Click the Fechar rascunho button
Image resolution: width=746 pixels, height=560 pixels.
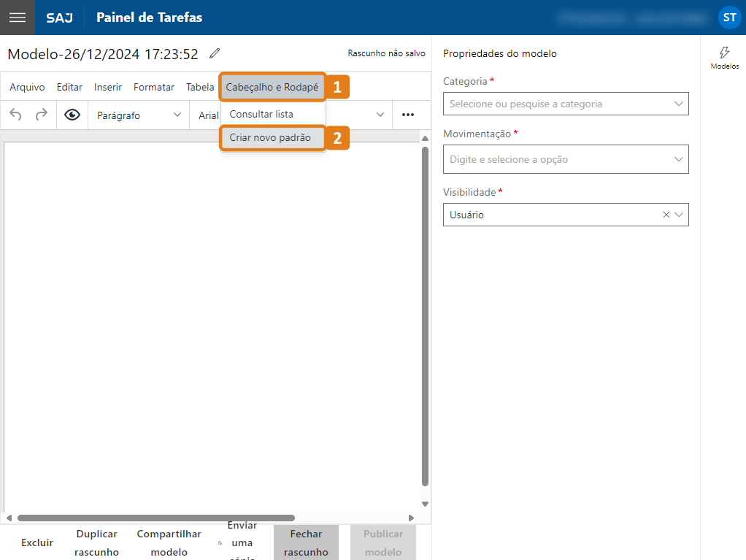click(x=306, y=542)
